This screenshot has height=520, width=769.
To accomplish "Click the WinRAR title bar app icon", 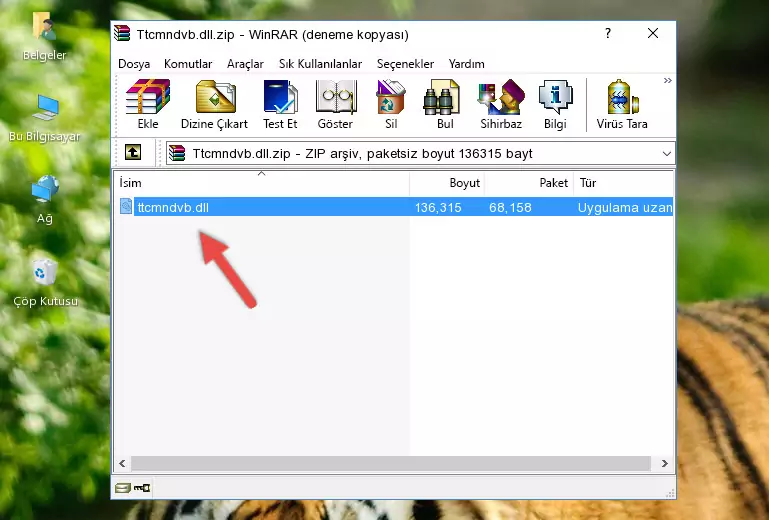I will coord(122,33).
